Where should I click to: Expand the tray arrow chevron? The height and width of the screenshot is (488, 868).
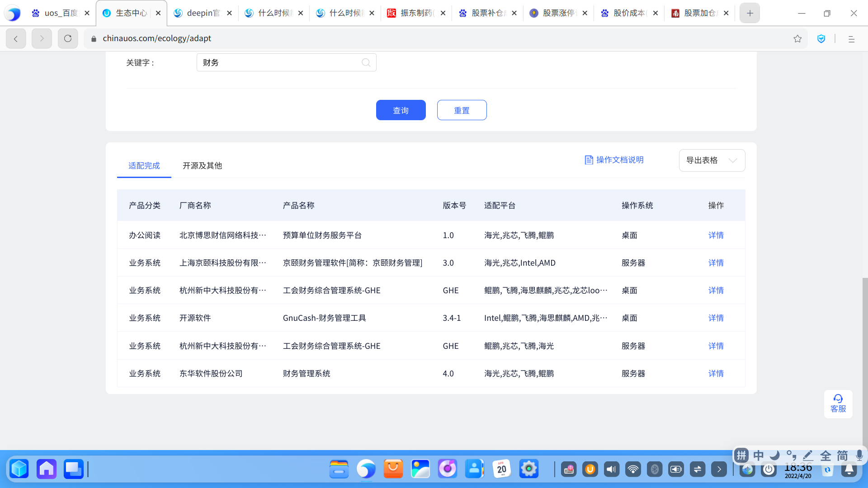[719, 469]
